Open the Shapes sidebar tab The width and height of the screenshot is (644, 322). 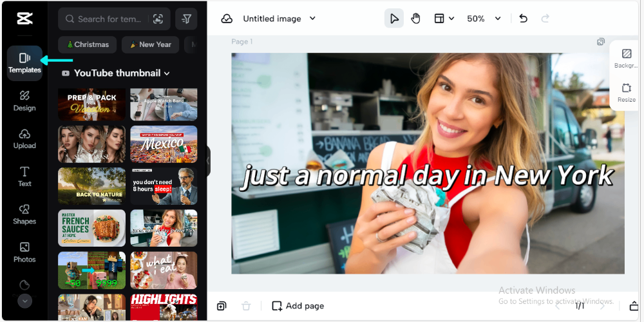tap(24, 214)
